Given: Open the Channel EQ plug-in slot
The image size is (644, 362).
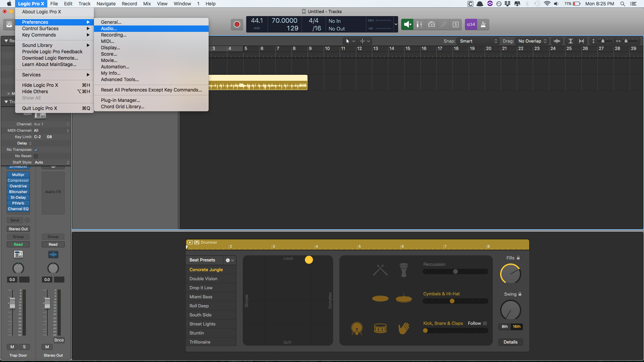Looking at the screenshot, I should (18, 209).
